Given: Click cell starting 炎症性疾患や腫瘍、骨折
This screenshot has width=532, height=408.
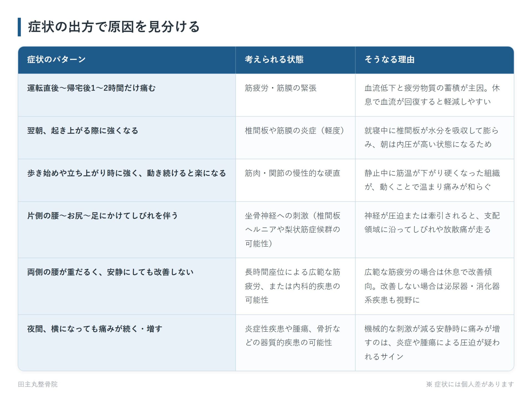Looking at the screenshot, I should [x=295, y=343].
